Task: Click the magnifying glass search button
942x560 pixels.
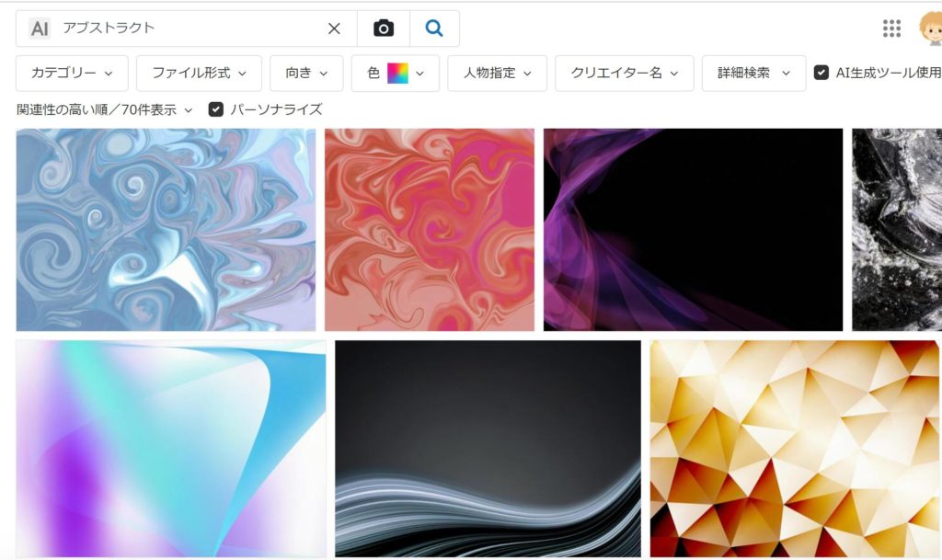Action: coord(434,29)
